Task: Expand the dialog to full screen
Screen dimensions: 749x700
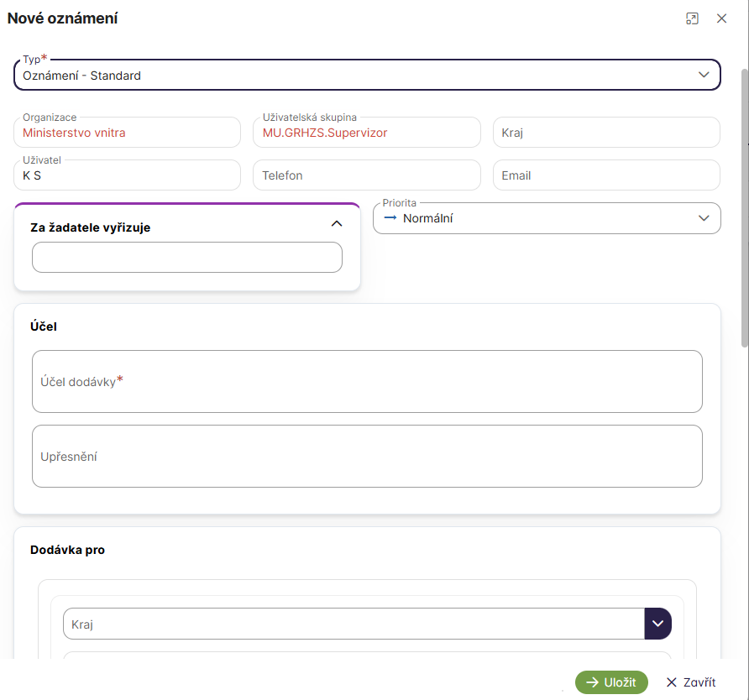Action: (692, 18)
